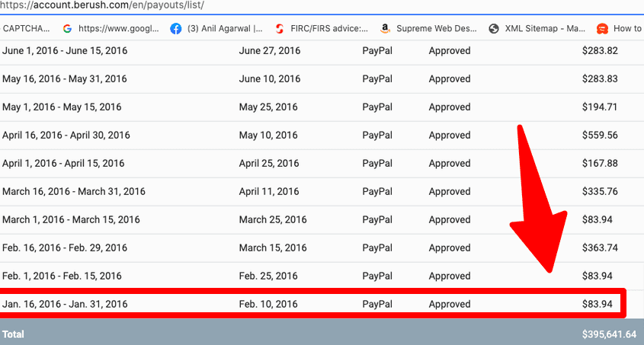Select period April 1, 2016 - April 15, 2016

[63, 163]
